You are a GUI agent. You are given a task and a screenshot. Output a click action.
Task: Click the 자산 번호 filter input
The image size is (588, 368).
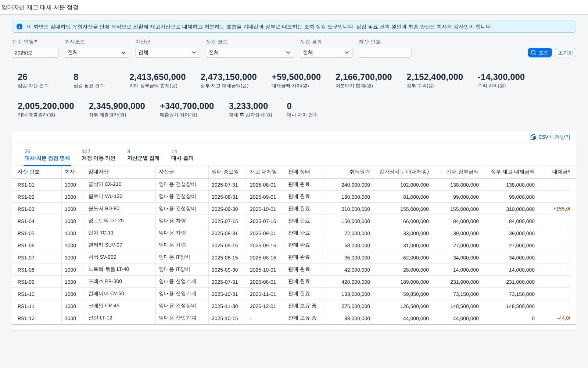click(x=385, y=53)
